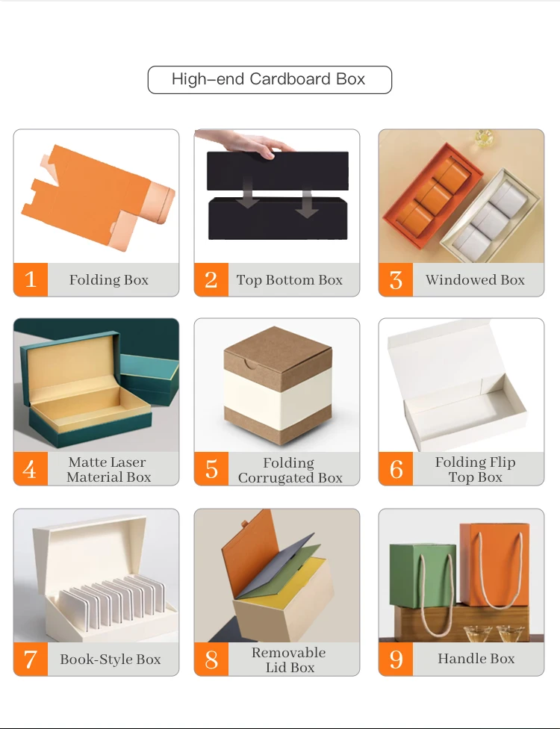Screen dimensions: 560x729
Task: Click the Folding Corrugated Box caption
Action: click(290, 470)
